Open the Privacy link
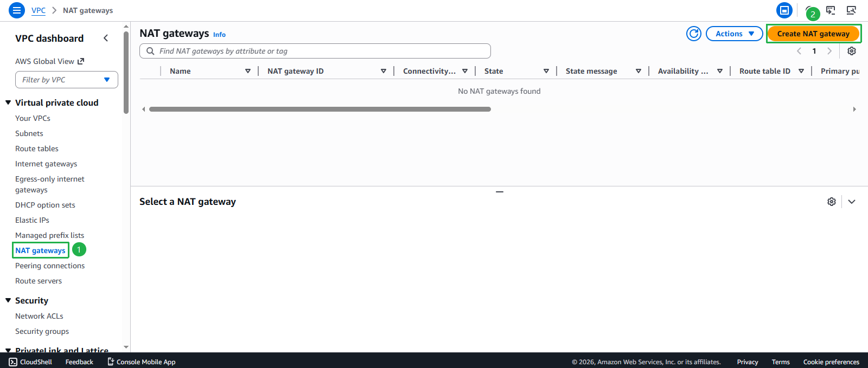 [x=748, y=362]
